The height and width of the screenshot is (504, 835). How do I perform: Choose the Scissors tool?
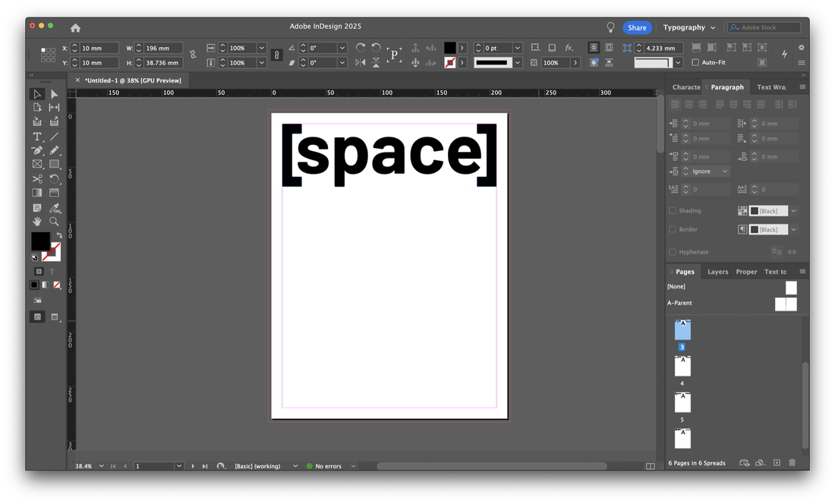(x=37, y=179)
